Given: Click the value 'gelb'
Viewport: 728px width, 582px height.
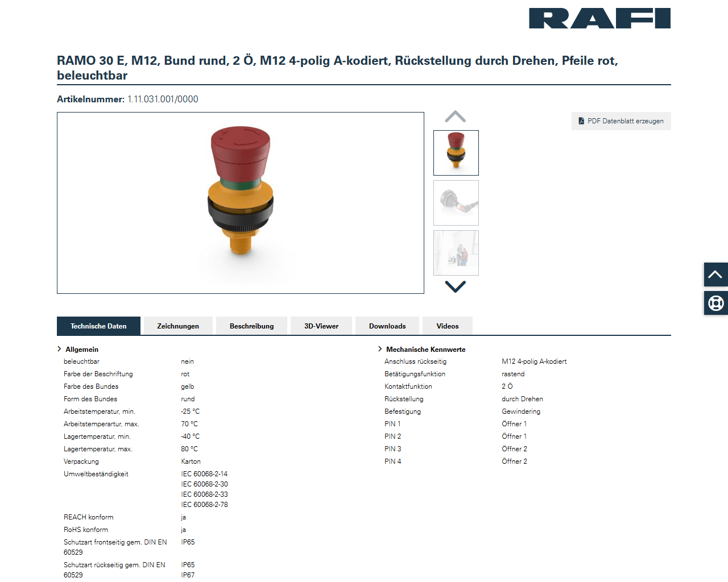Looking at the screenshot, I should pos(188,386).
